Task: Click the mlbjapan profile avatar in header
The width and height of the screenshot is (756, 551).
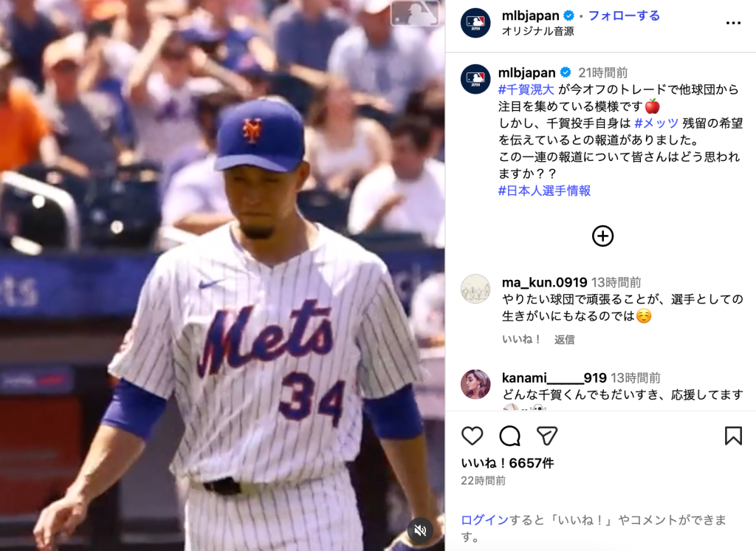Action: coord(475,23)
